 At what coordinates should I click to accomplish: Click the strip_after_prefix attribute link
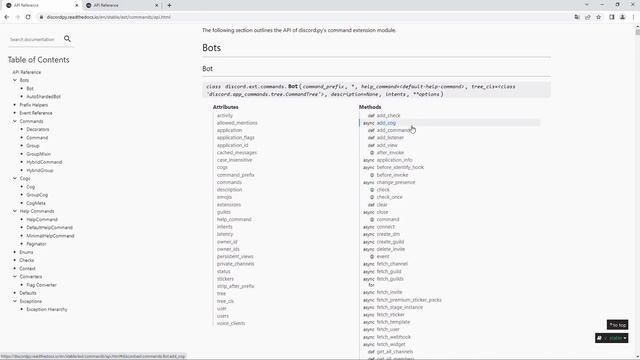[x=236, y=286]
